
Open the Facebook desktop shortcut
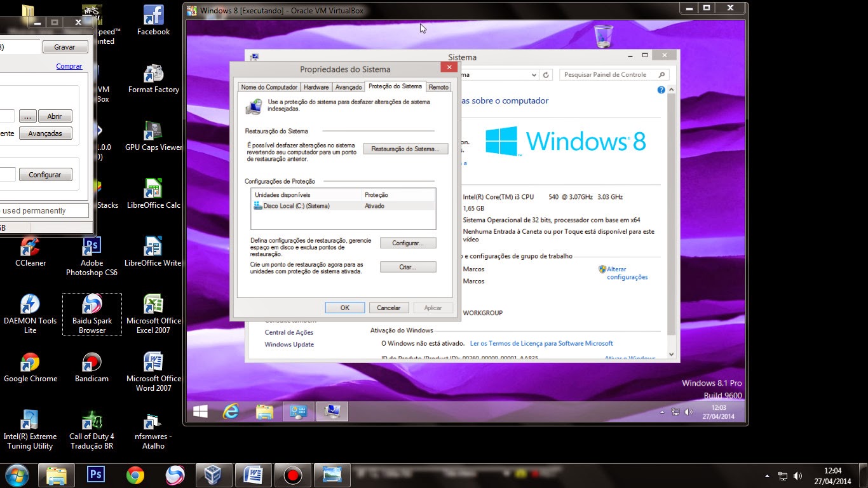pos(153,20)
